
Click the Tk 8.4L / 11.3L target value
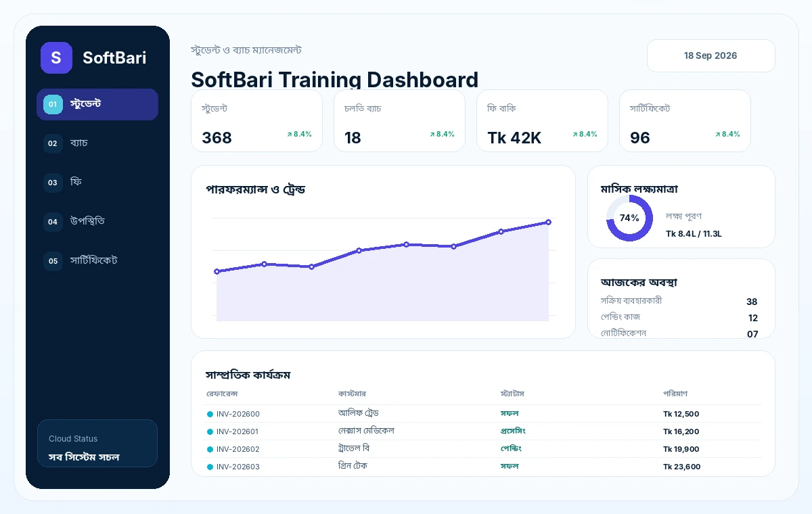tap(694, 234)
